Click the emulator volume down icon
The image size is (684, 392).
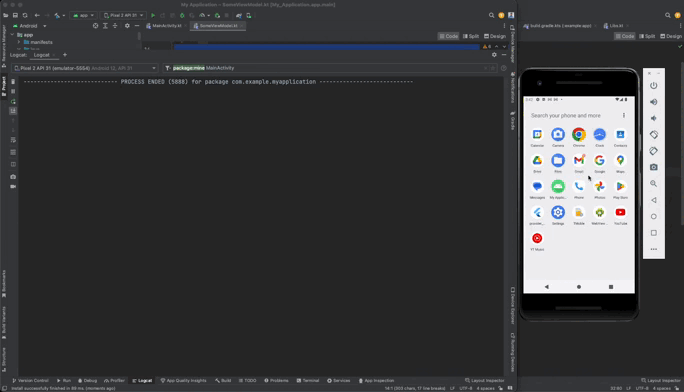(x=653, y=118)
